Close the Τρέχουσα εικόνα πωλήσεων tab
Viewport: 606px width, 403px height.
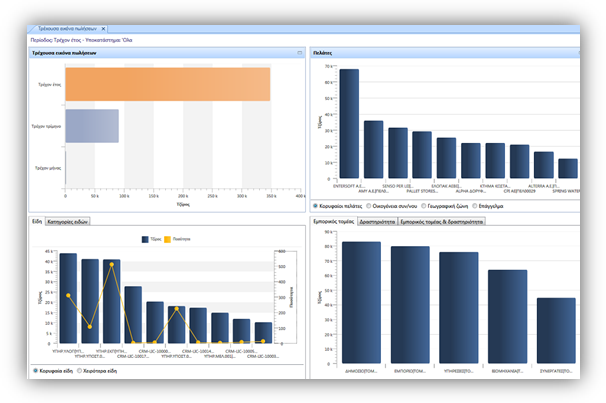pyautogui.click(x=103, y=29)
